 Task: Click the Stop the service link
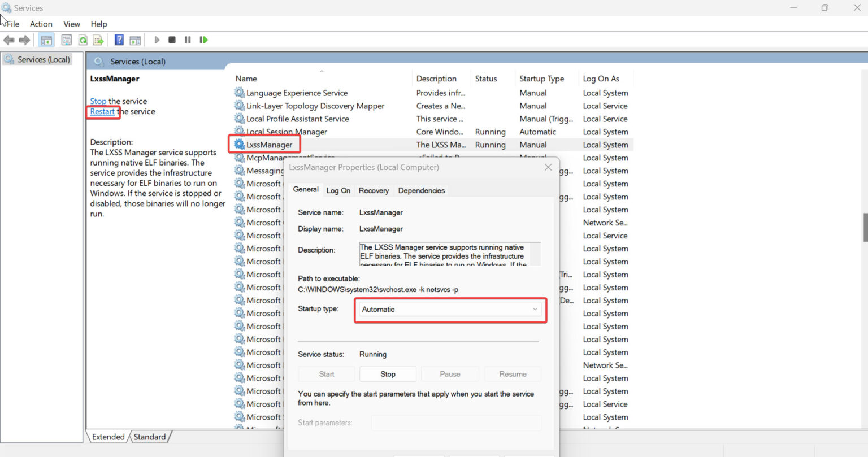tap(98, 102)
